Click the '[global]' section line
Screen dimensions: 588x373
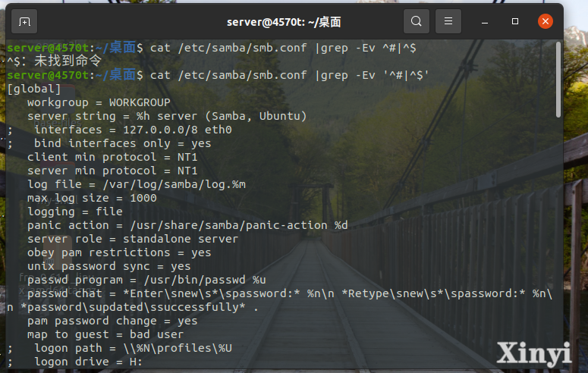coord(33,89)
